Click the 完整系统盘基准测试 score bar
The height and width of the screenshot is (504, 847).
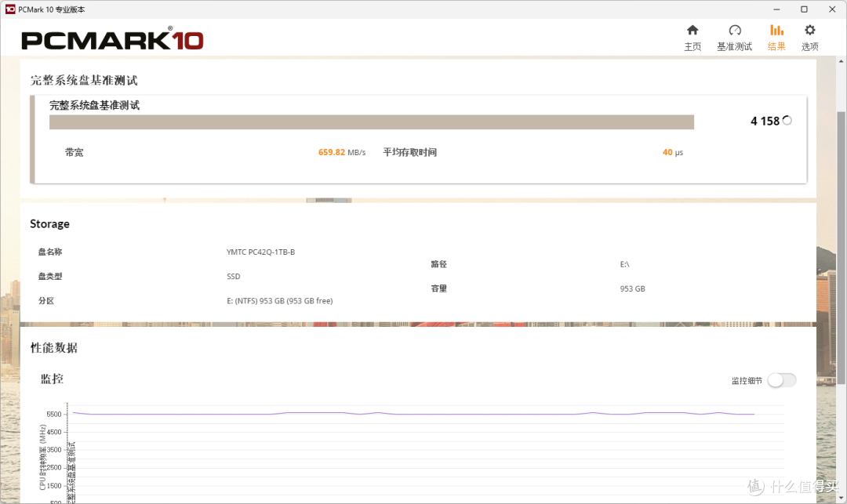tap(372, 122)
